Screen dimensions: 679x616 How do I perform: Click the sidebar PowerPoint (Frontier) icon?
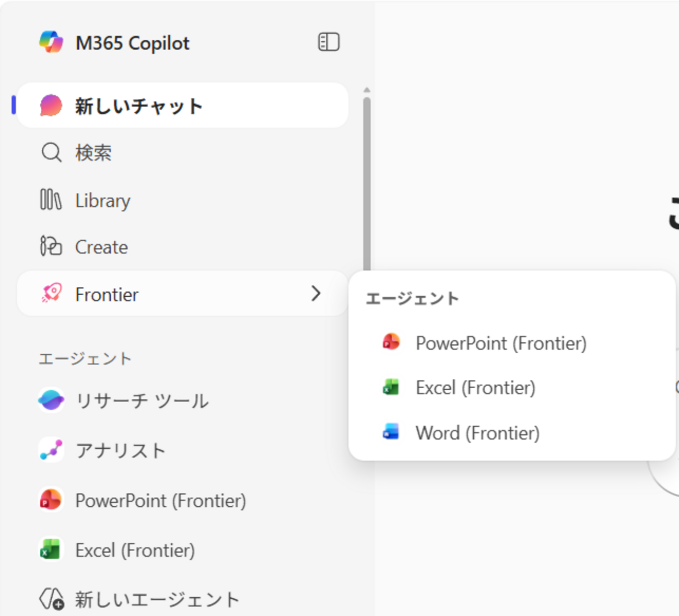tap(51, 500)
